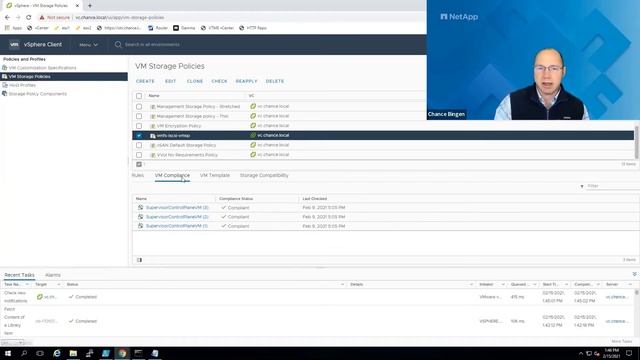The image size is (640, 360).
Task: Check the vSAN Default Storage Policy checkbox
Action: click(139, 145)
